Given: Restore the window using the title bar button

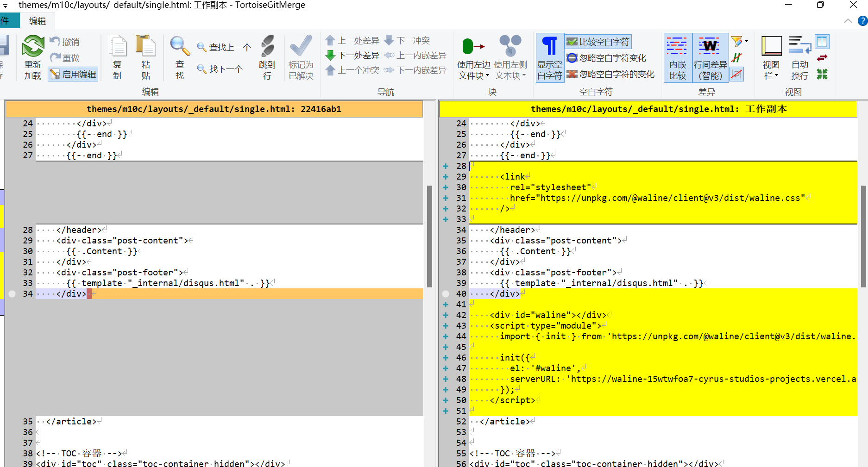Looking at the screenshot, I should coord(820,5).
